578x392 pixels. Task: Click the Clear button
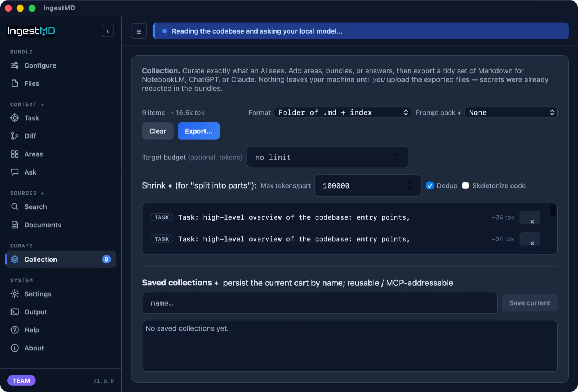[158, 131]
